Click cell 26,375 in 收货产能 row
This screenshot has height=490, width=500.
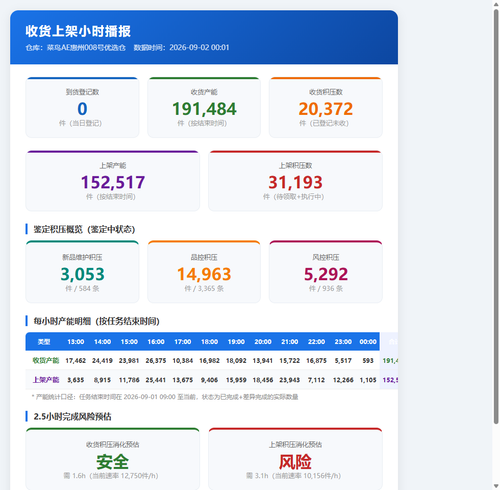[x=156, y=361]
